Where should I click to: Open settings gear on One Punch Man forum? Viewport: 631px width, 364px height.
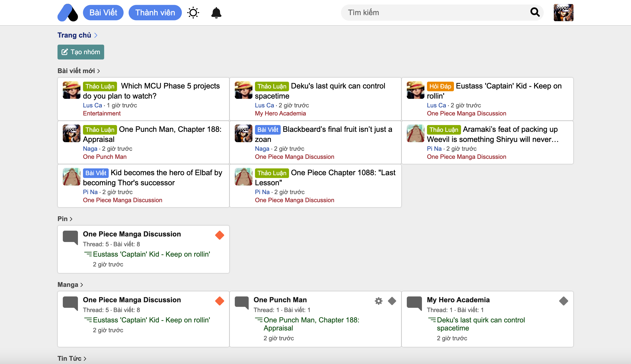click(x=379, y=301)
